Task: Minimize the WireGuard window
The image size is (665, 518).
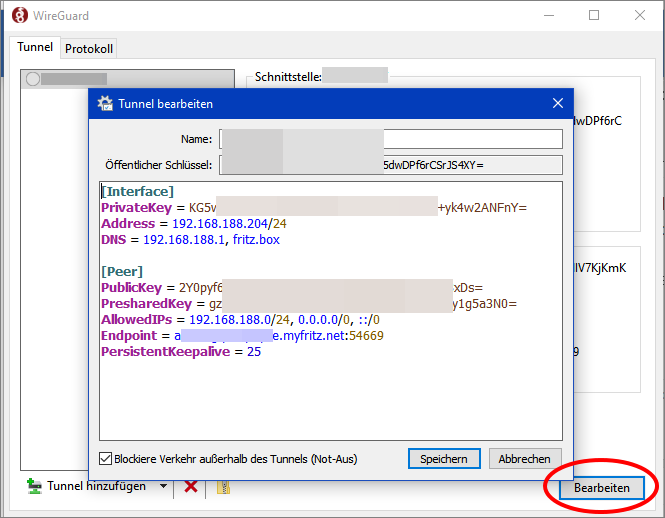Action: tap(549, 16)
